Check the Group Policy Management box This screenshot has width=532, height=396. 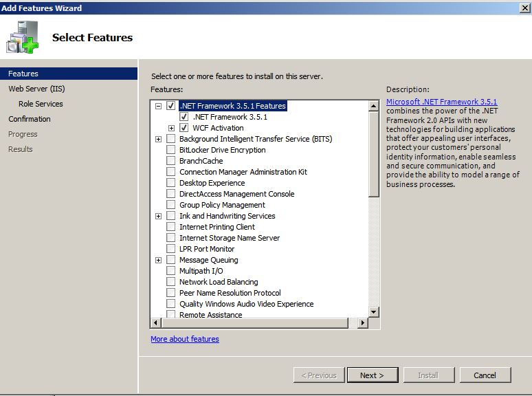pos(170,205)
